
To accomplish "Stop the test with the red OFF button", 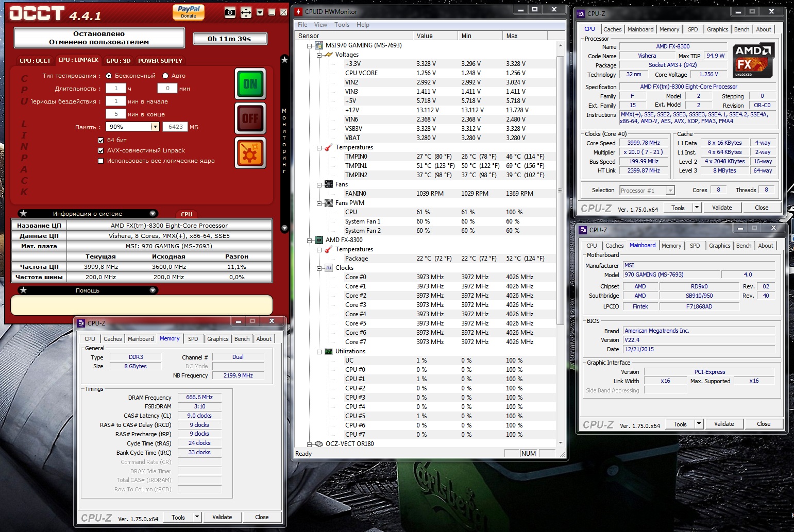I will pyautogui.click(x=250, y=118).
